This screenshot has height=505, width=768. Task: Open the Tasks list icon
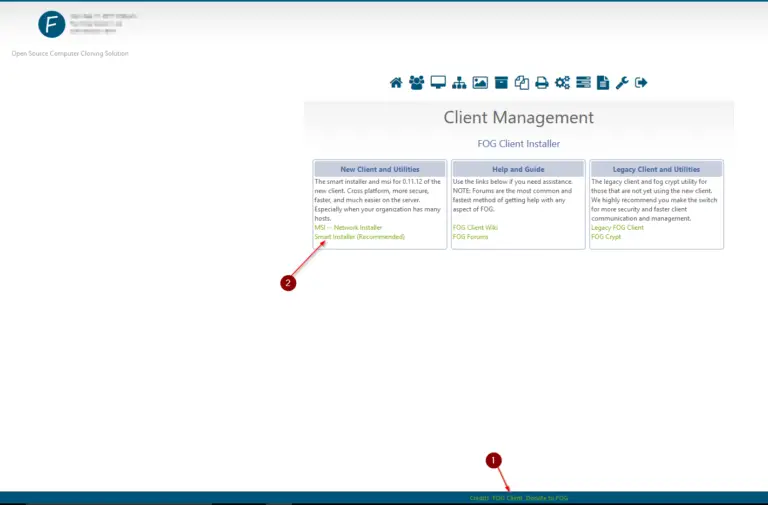click(x=583, y=82)
